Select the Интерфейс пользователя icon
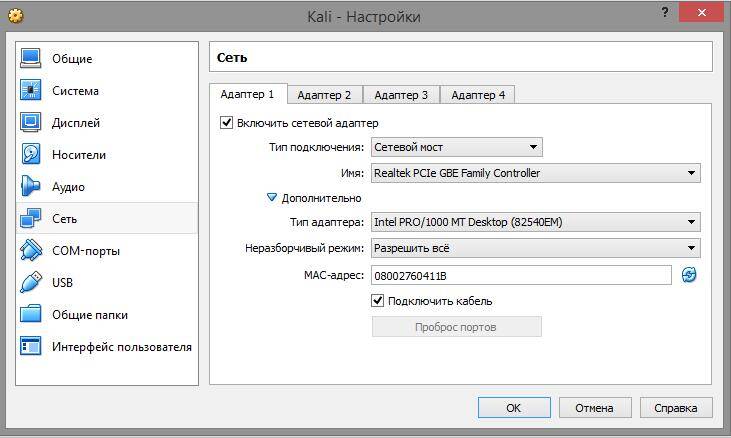The height and width of the screenshot is (438, 731). [x=30, y=346]
